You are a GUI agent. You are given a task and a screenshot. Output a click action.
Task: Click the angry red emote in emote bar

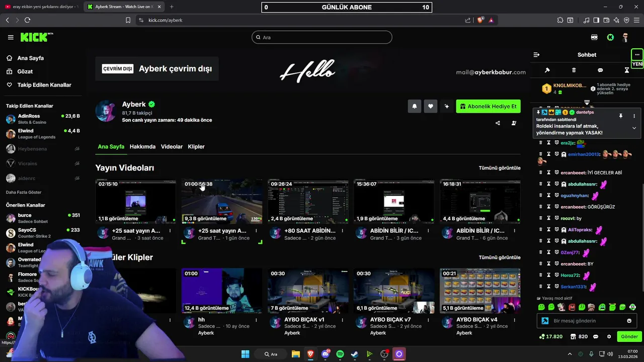(572, 307)
